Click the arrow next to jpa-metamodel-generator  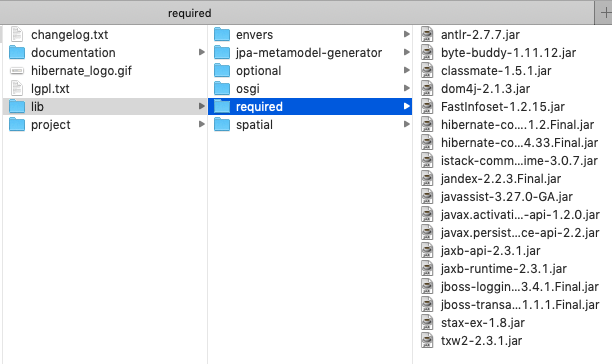(406, 52)
